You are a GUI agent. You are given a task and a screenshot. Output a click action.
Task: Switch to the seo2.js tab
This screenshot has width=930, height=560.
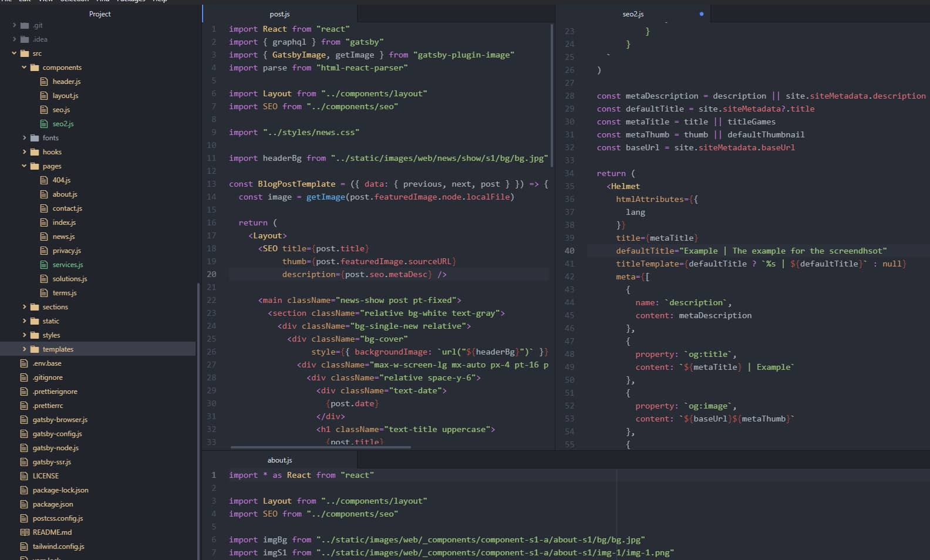[633, 14]
